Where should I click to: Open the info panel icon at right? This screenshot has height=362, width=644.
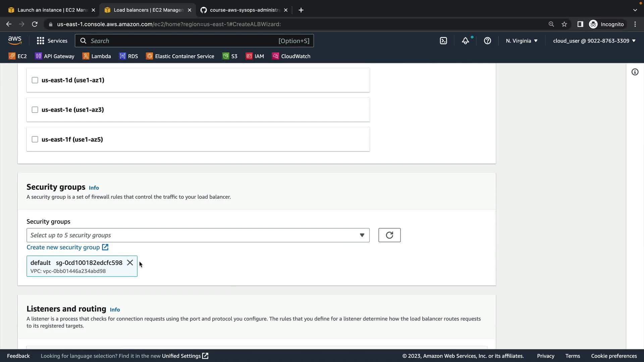(x=635, y=72)
